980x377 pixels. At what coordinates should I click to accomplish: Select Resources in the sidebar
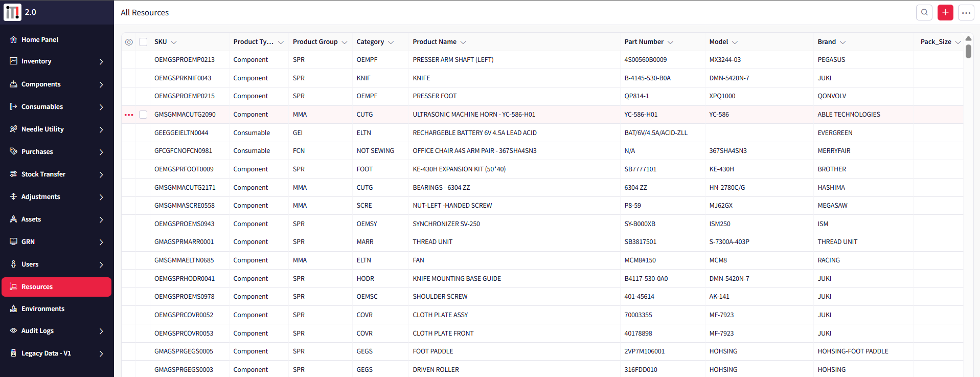point(56,286)
